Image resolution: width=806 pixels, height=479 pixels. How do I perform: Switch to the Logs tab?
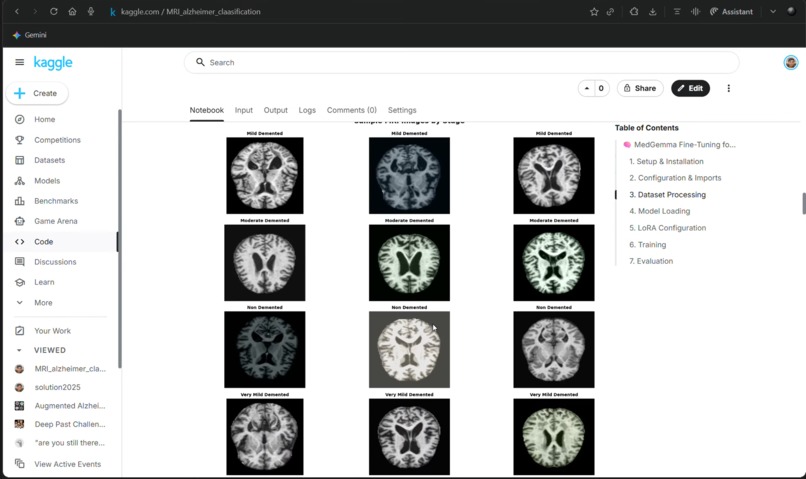307,110
